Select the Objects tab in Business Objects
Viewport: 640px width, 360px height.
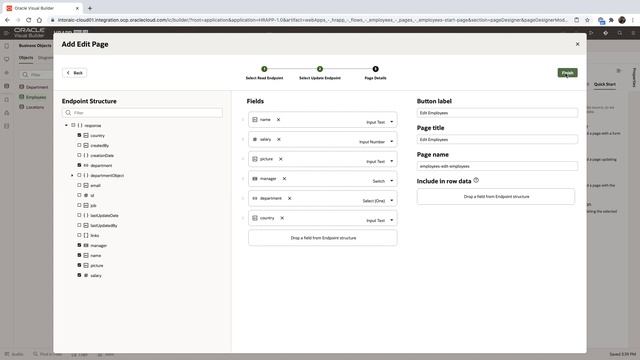click(26, 58)
